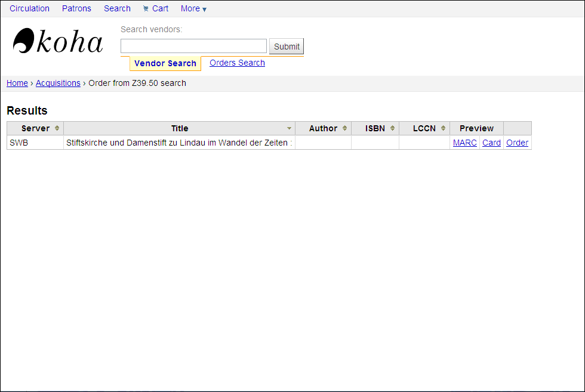Open the Search menu item
This screenshot has width=585, height=392.
[117, 9]
